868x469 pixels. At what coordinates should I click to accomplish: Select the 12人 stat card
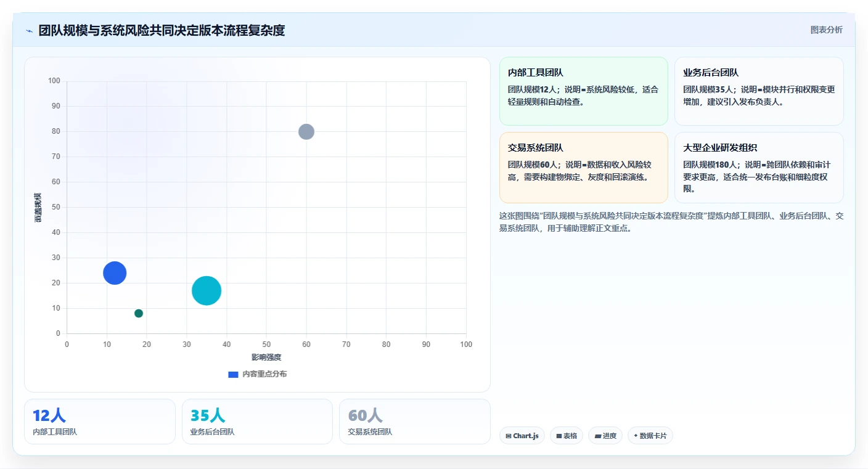pos(100,422)
